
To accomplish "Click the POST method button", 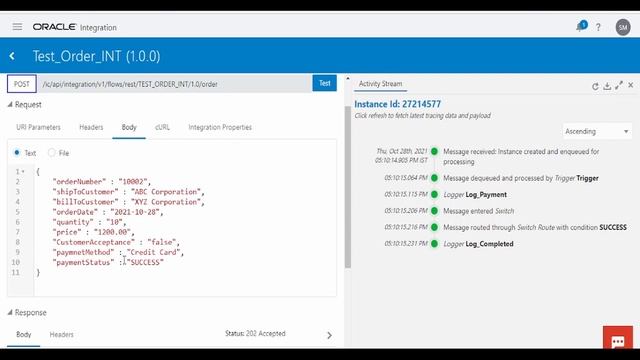I will (x=22, y=84).
